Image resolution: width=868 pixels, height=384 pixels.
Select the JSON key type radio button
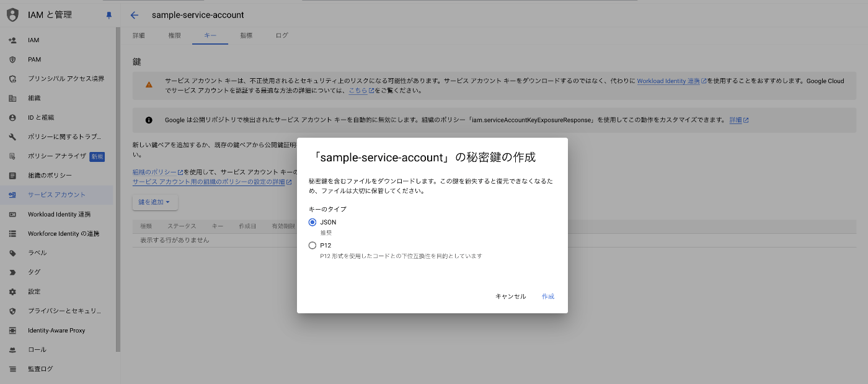(x=312, y=222)
